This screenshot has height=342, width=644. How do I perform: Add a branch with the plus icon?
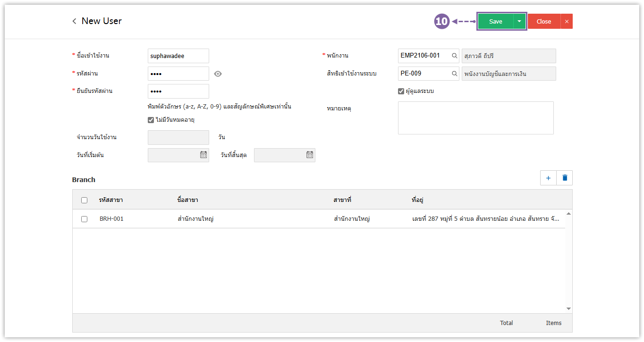pyautogui.click(x=548, y=178)
